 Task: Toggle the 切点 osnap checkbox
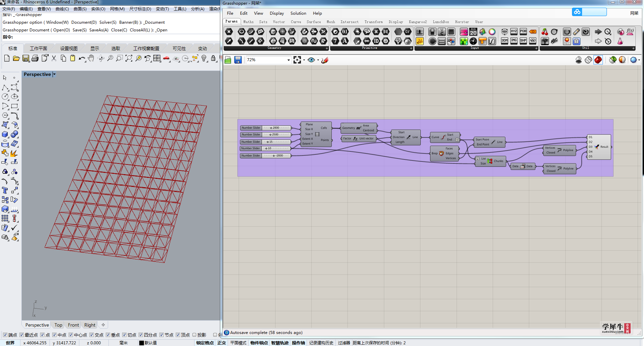(124, 335)
